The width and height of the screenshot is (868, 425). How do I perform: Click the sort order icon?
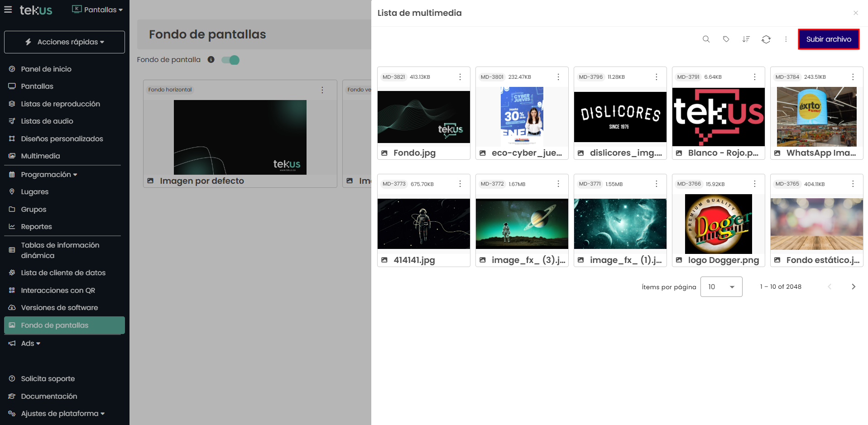coord(746,39)
